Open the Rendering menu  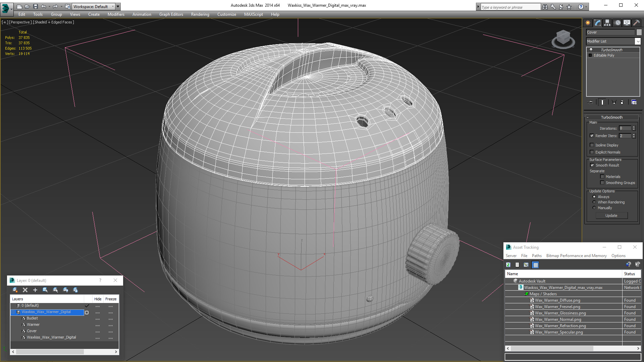pyautogui.click(x=200, y=14)
